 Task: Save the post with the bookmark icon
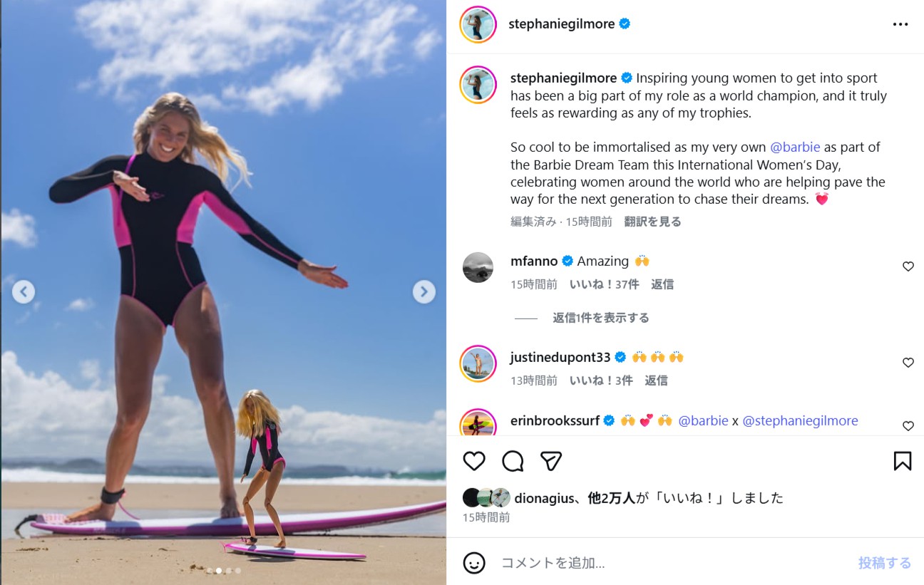click(903, 461)
